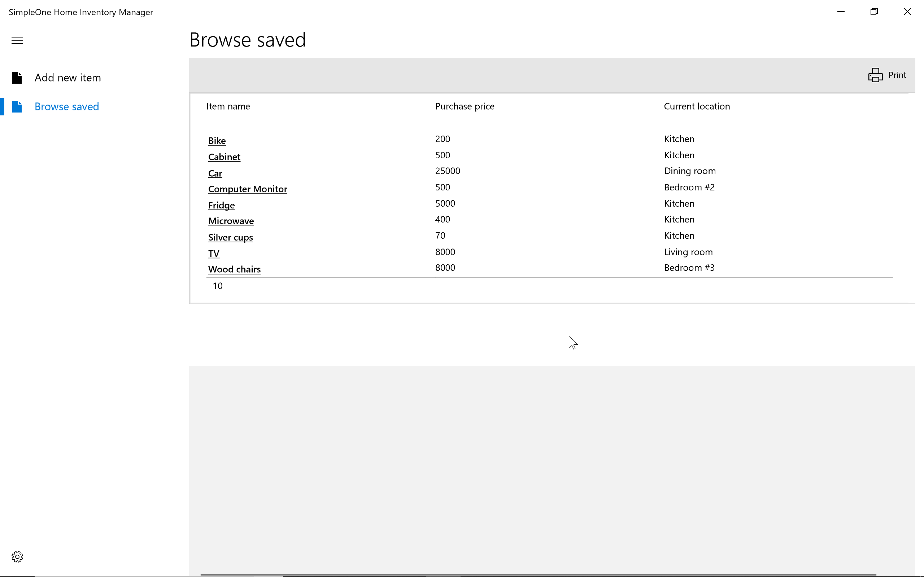The width and height of the screenshot is (924, 577).
Task: Open the Cabinet item details
Action: 224,157
